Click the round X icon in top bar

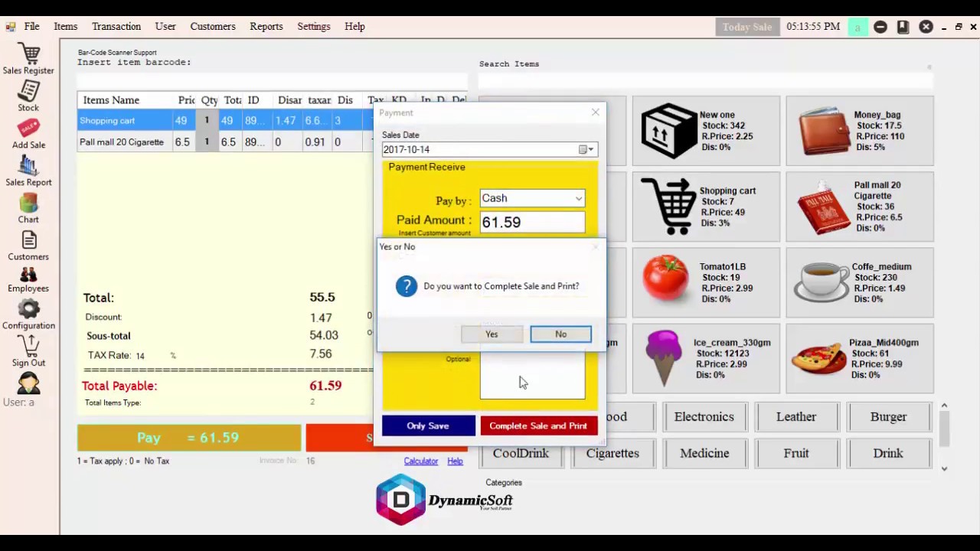[x=926, y=27]
